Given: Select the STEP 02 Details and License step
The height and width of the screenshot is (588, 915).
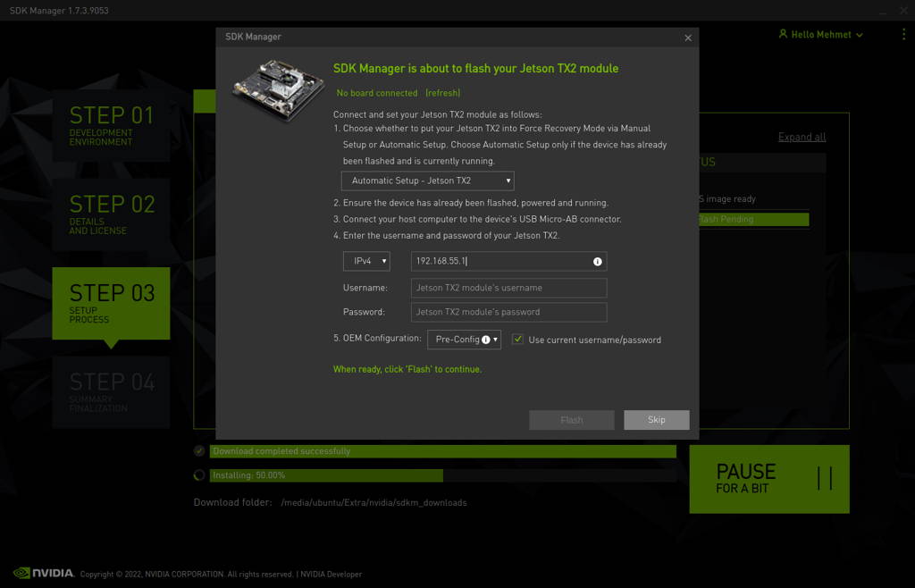Looking at the screenshot, I should pyautogui.click(x=110, y=214).
